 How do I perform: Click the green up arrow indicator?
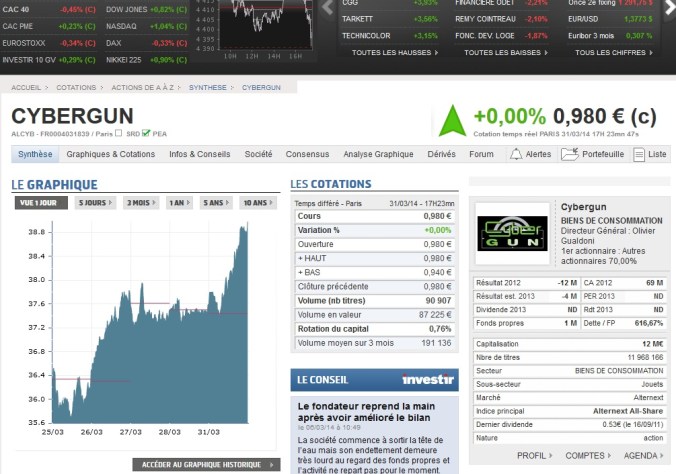pyautogui.click(x=452, y=120)
